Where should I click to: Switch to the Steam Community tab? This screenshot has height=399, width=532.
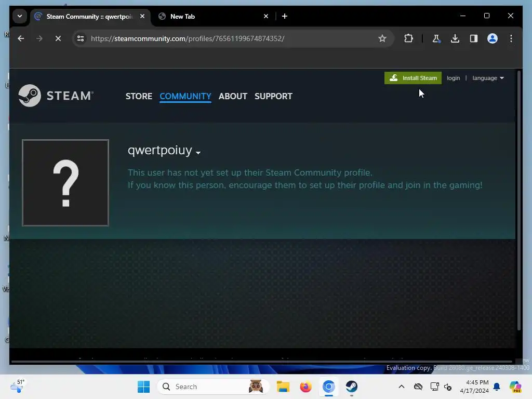tap(90, 17)
